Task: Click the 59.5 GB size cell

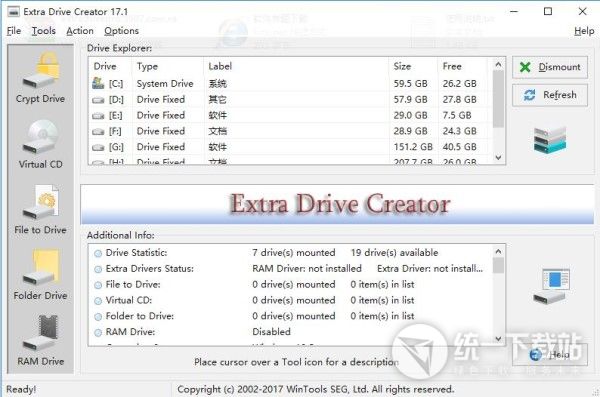Action: click(x=410, y=83)
